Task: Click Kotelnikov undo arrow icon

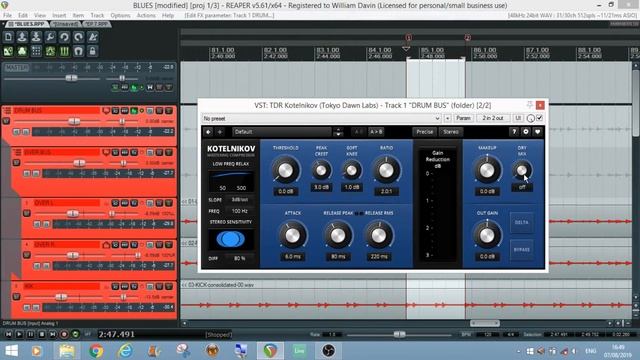Action: click(209, 132)
